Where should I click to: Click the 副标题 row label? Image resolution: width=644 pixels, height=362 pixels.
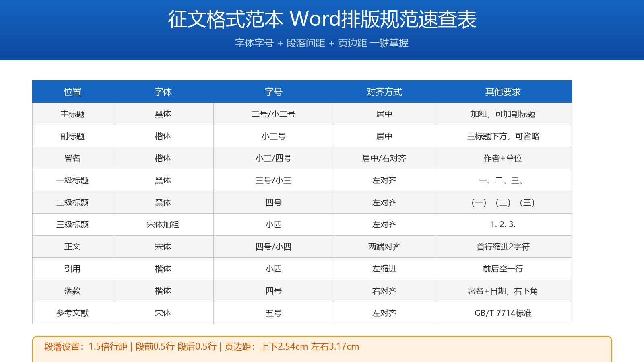point(72,136)
